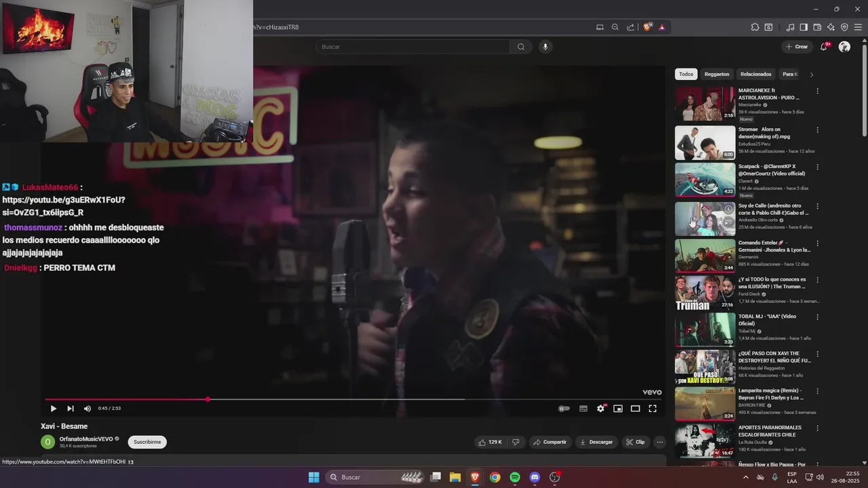Select the Todos filter chip
Viewport: 868px width, 488px height.
[x=686, y=75]
